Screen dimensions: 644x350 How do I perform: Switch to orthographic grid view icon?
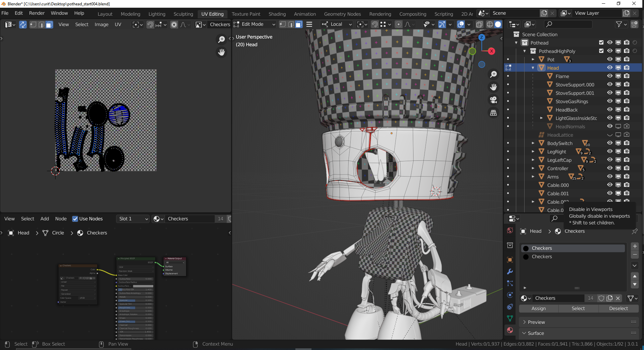pyautogui.click(x=493, y=113)
